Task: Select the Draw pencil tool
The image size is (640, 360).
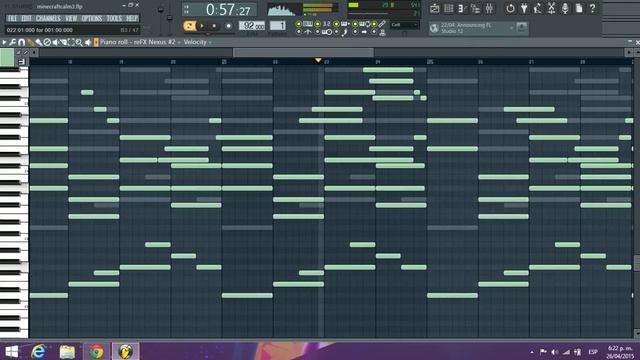Action: (x=30, y=42)
